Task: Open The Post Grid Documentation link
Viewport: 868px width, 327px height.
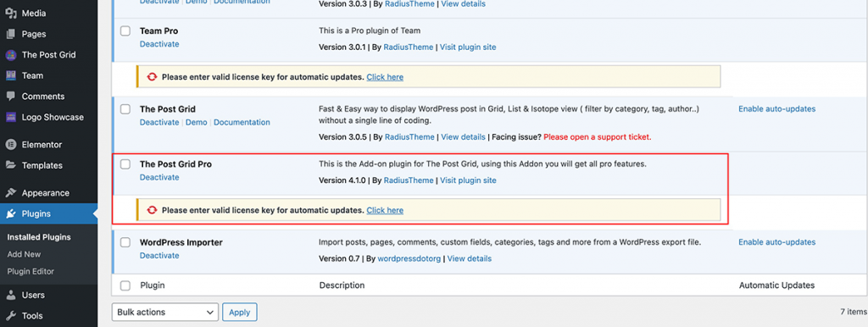Action: pos(242,122)
